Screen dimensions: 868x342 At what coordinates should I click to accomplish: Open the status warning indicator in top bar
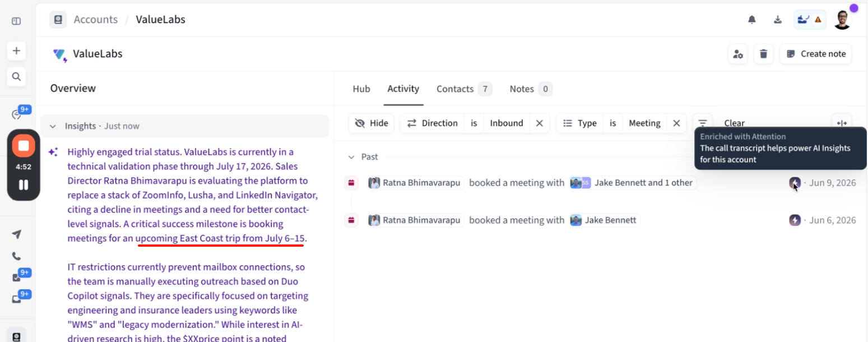coord(810,20)
